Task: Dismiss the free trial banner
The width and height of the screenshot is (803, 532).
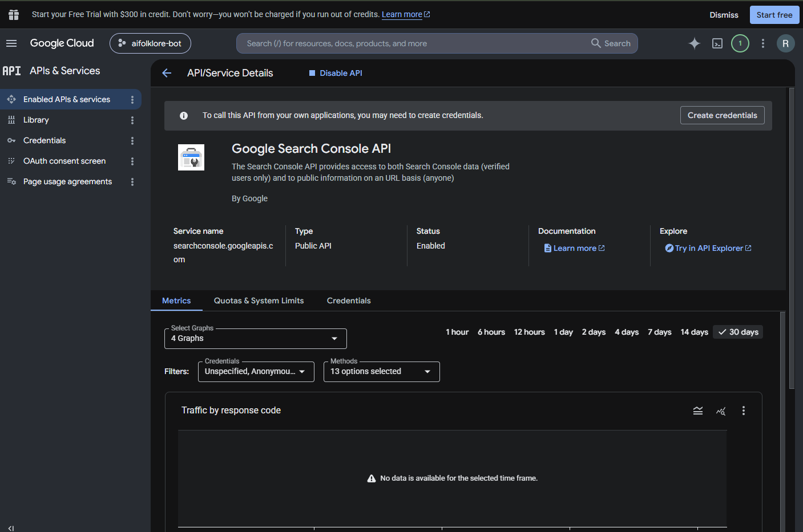Action: pyautogui.click(x=724, y=15)
